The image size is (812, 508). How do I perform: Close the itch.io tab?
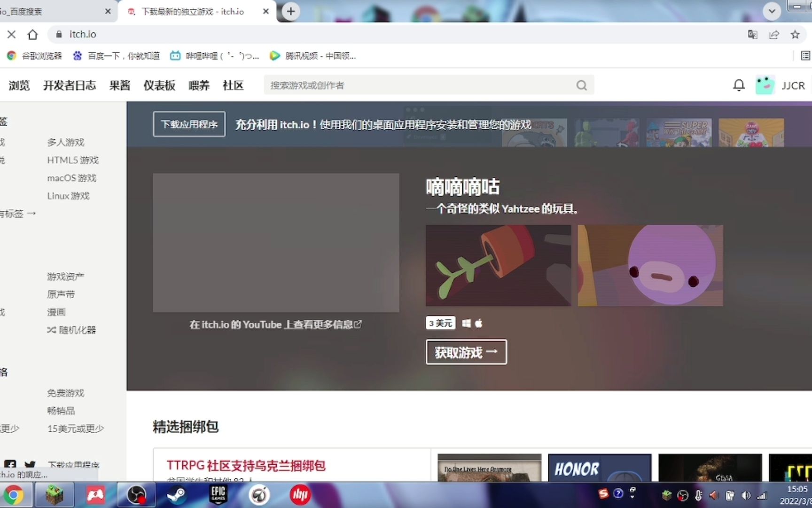click(266, 11)
